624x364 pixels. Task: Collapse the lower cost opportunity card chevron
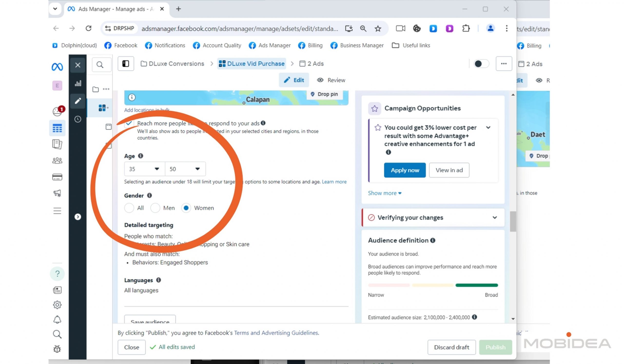click(488, 128)
